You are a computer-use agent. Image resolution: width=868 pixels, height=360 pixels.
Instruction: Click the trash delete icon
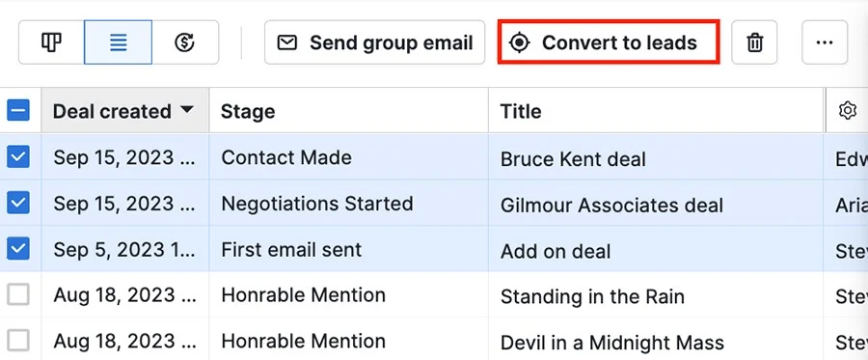(x=754, y=42)
